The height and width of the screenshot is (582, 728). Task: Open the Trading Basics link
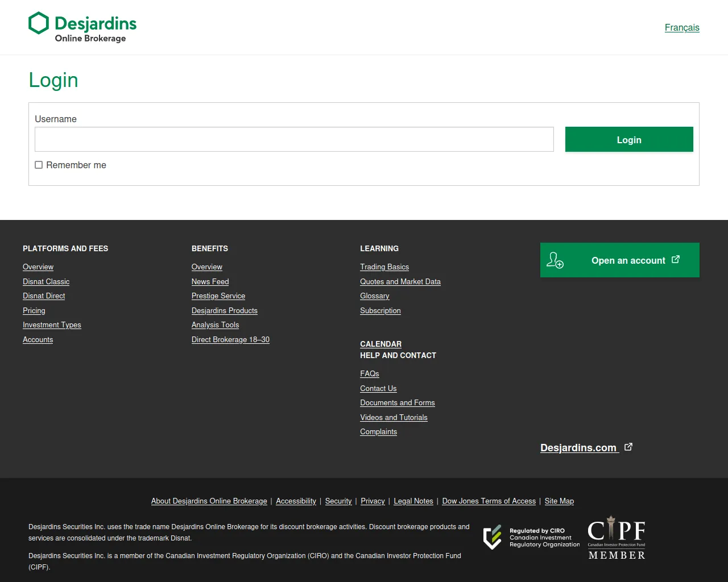[384, 267]
